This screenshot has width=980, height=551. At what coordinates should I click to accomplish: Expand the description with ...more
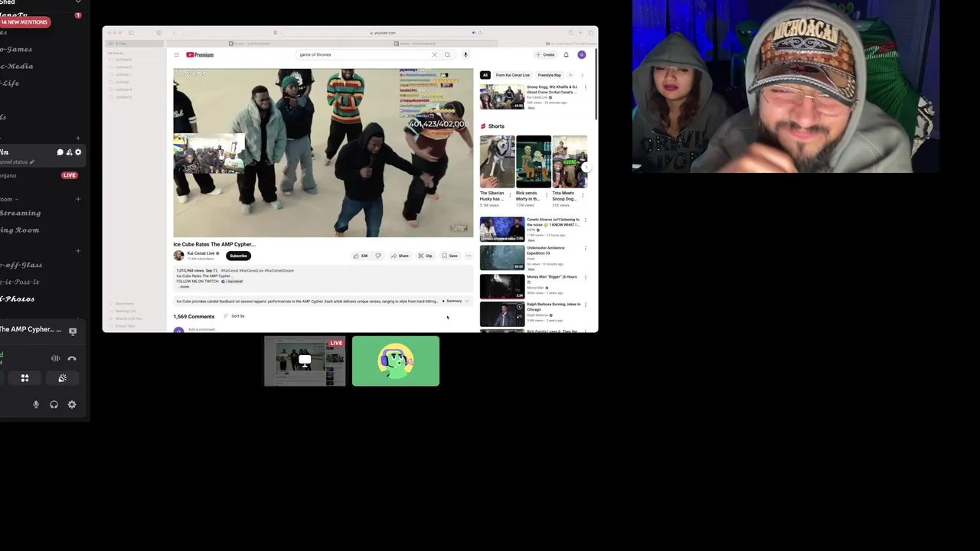tap(183, 287)
